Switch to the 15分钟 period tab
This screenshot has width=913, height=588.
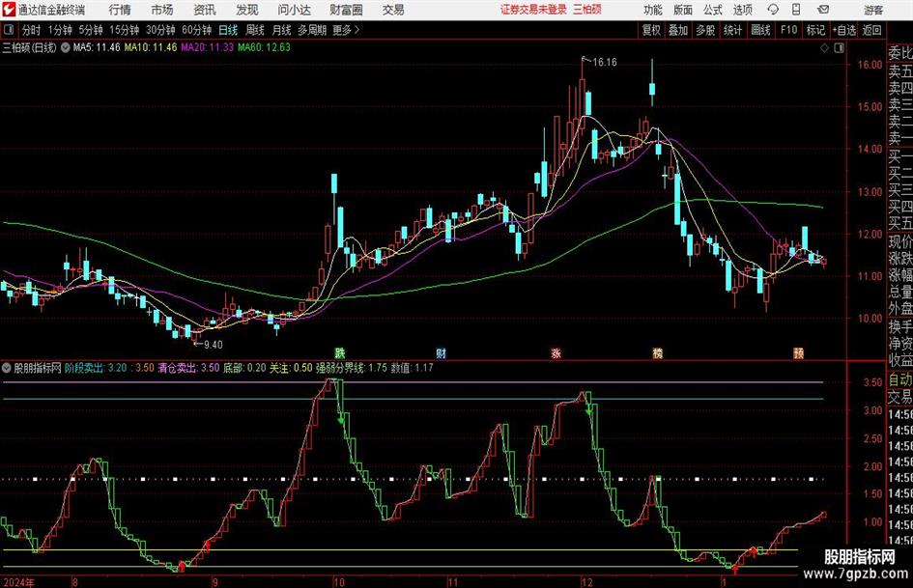pyautogui.click(x=125, y=30)
